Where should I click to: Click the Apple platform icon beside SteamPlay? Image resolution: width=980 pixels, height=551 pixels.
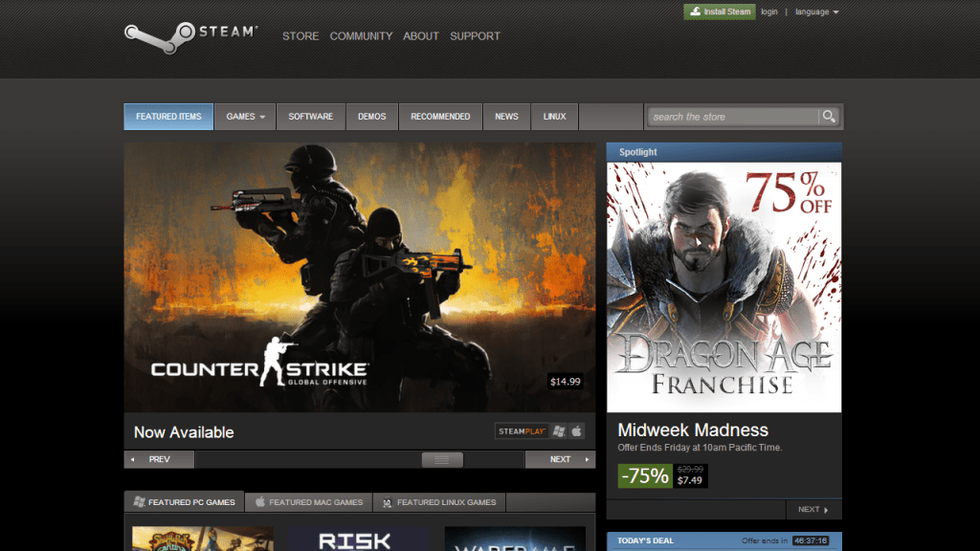click(x=577, y=431)
